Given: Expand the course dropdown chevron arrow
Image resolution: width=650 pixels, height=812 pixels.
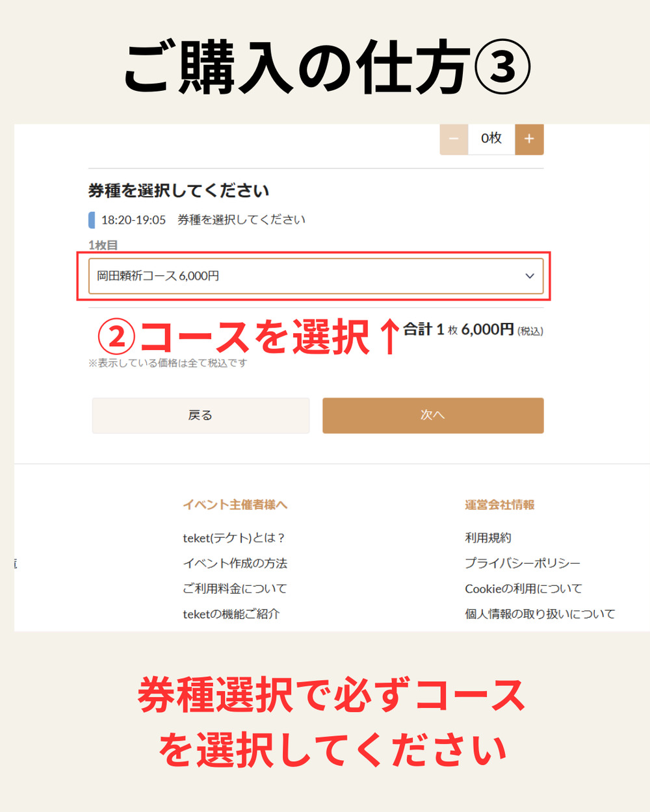Looking at the screenshot, I should click(530, 276).
